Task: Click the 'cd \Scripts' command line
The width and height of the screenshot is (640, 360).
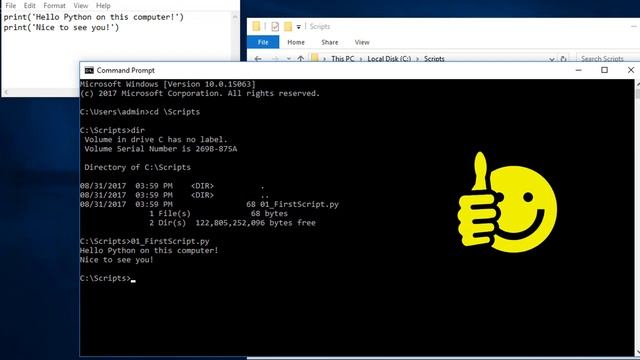Action: (140, 112)
